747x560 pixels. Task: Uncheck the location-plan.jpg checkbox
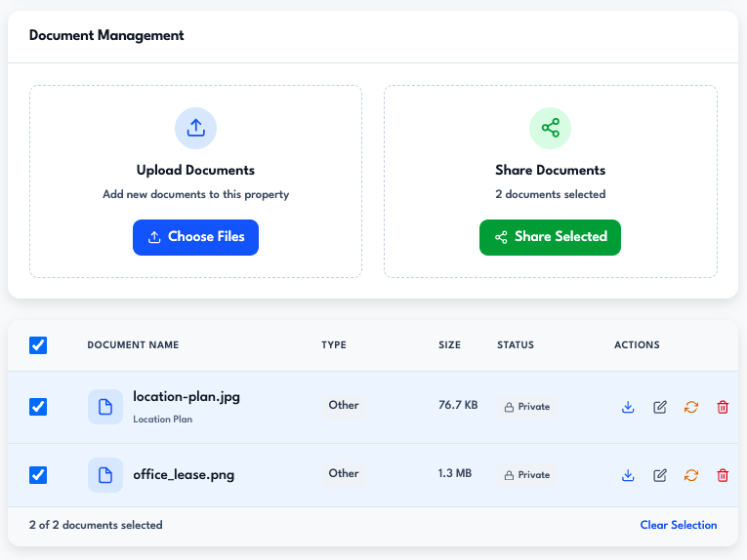coord(38,407)
